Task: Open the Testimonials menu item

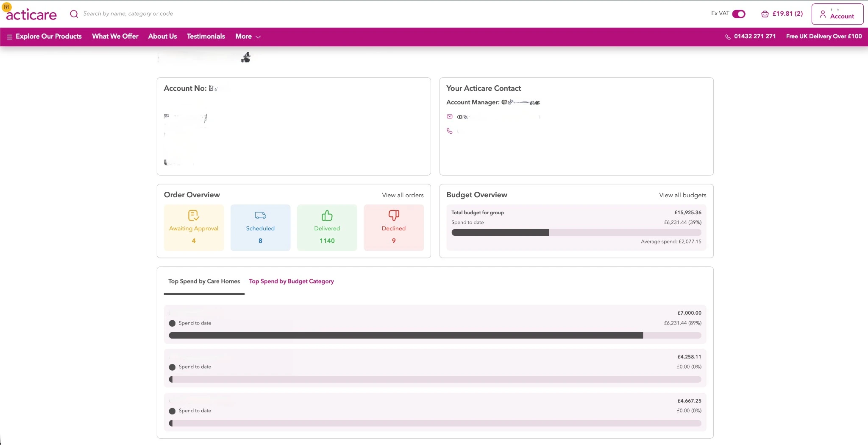Action: click(x=206, y=36)
